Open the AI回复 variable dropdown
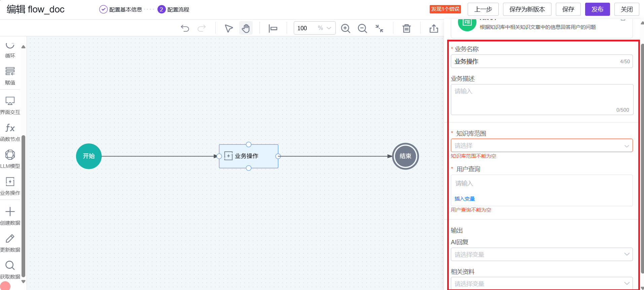This screenshot has height=290, width=644. pos(541,254)
